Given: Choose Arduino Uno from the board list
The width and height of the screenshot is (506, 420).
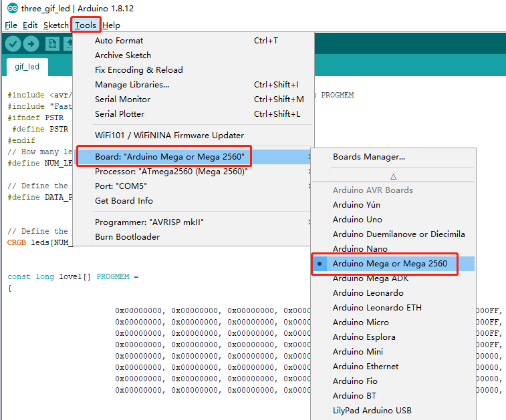Looking at the screenshot, I should (x=357, y=220).
